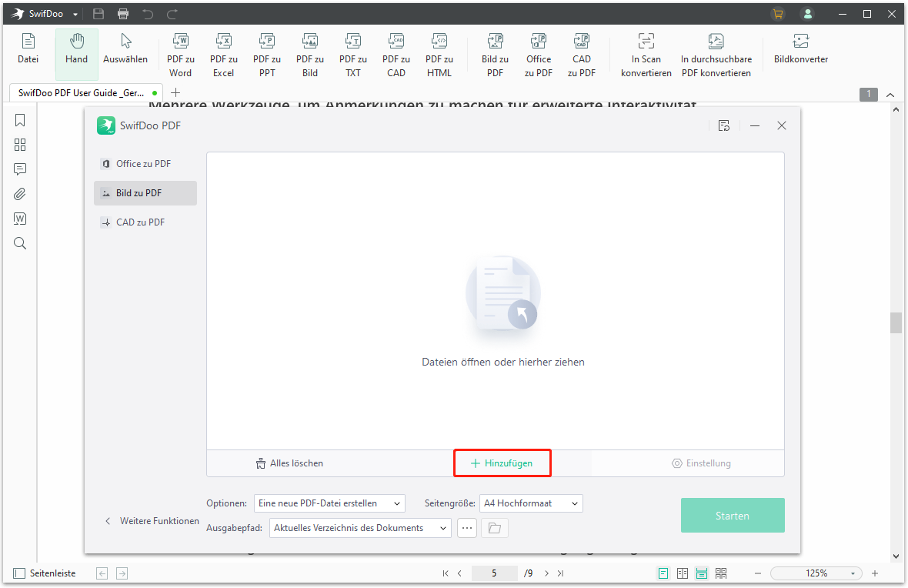Switch to CAD zu PDF option
Image resolution: width=908 pixels, height=588 pixels.
click(x=141, y=222)
